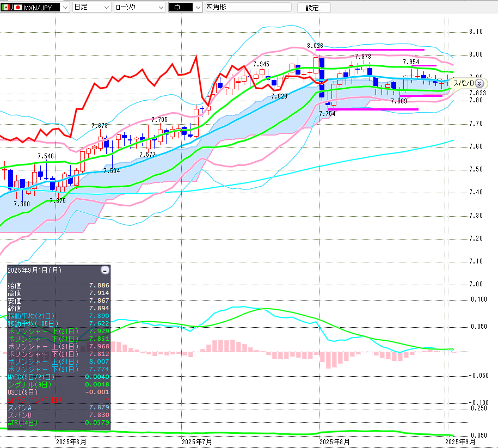
Task: Select the ボリンジャー 上 row showing 8.007
Action: pyautogui.click(x=58, y=361)
